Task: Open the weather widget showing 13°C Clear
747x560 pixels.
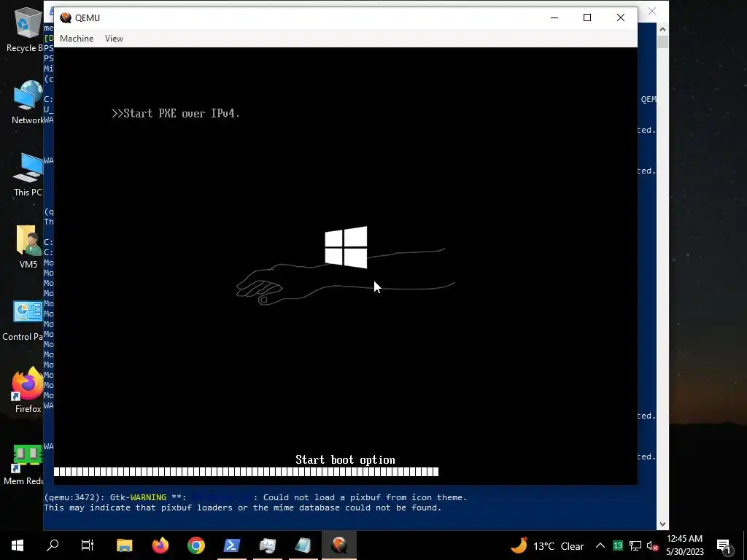Action: (547, 545)
